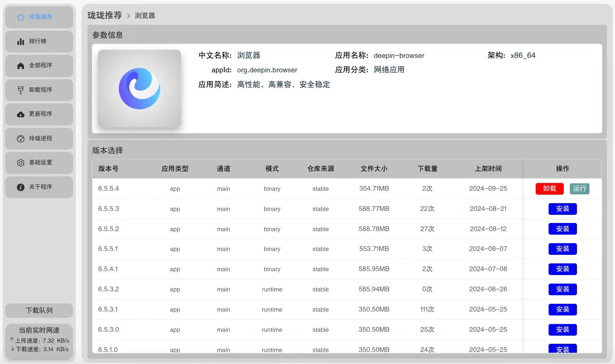615x364 pixels.
Task: Click the breadcrumb chevron separator arrow
Action: 129,16
